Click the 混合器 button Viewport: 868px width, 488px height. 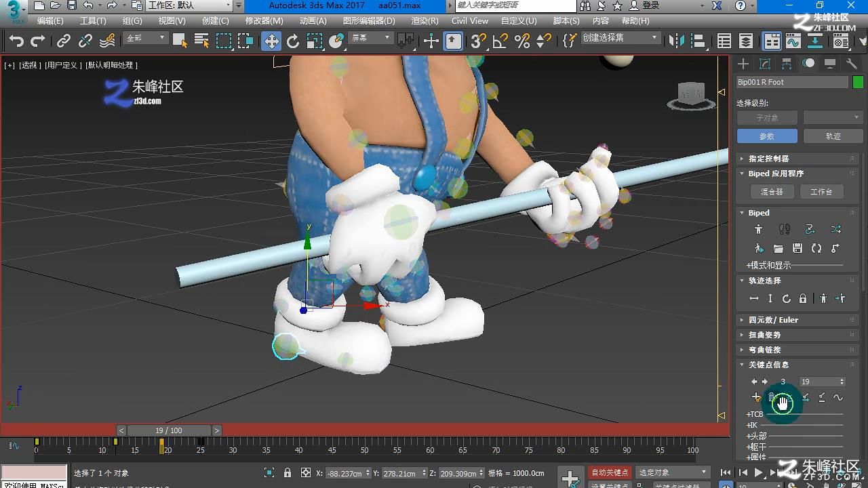point(771,192)
